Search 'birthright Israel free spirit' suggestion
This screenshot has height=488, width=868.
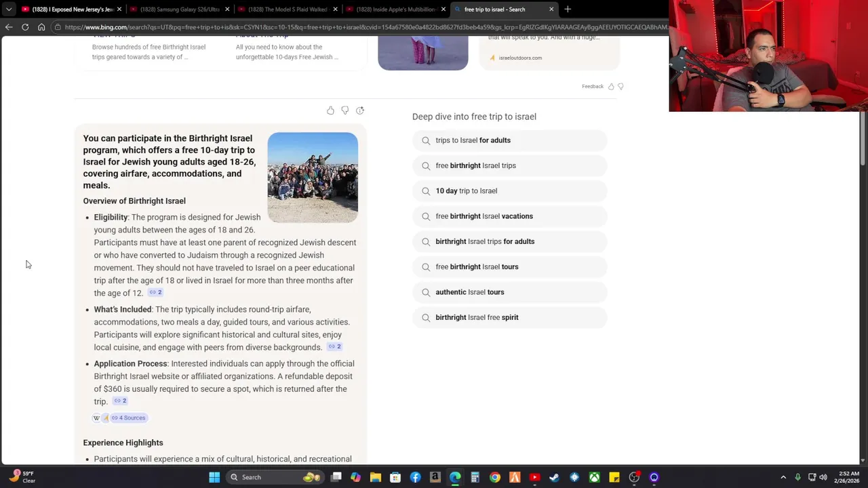point(509,317)
